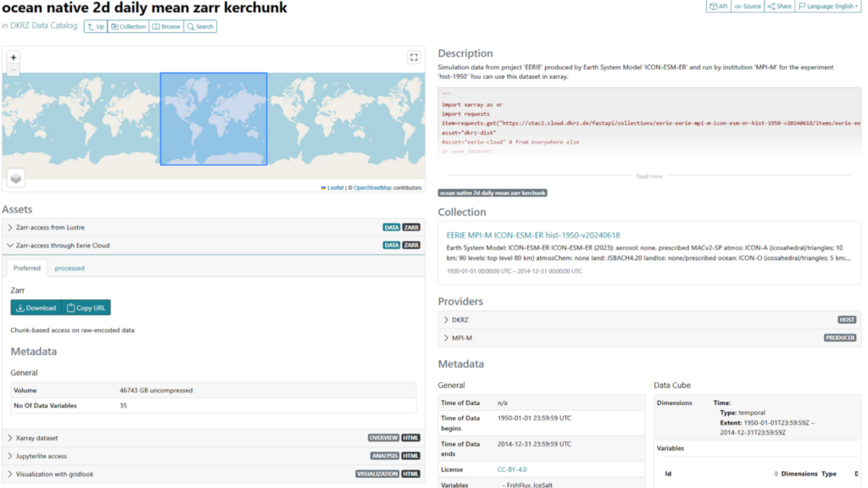Zoom out on the map
Image resolution: width=868 pixels, height=488 pixels.
(x=14, y=70)
